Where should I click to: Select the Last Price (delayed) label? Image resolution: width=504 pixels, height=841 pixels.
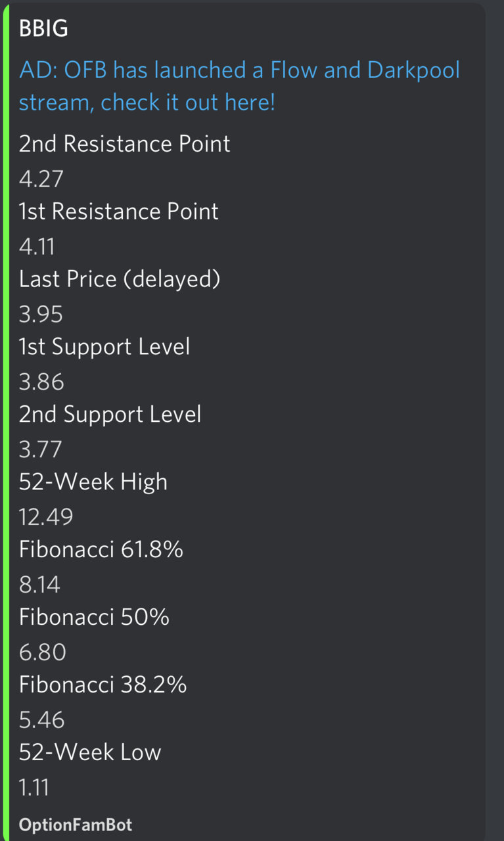point(120,279)
